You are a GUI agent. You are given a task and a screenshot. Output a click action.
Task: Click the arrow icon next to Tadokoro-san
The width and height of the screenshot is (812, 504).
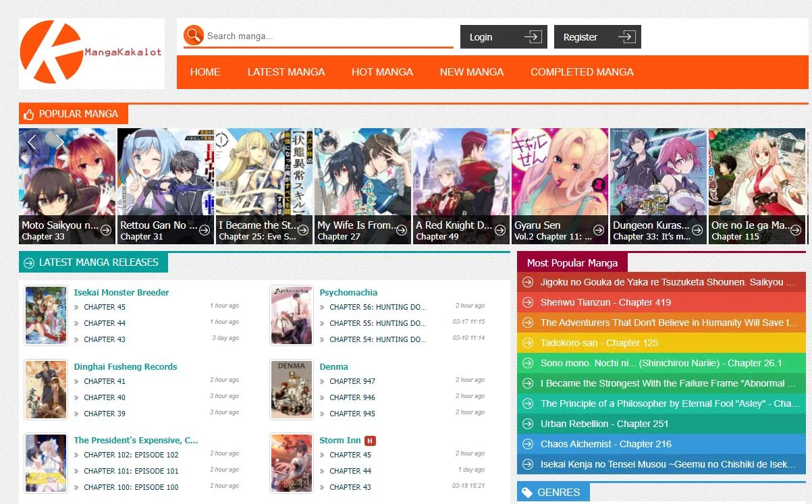point(528,343)
